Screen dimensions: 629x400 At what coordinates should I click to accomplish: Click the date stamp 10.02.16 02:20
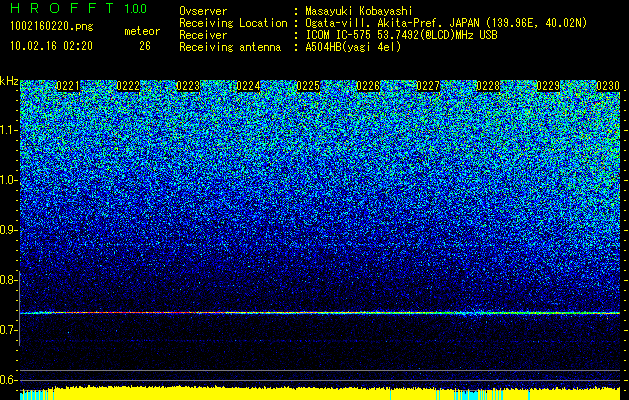pyautogui.click(x=51, y=46)
